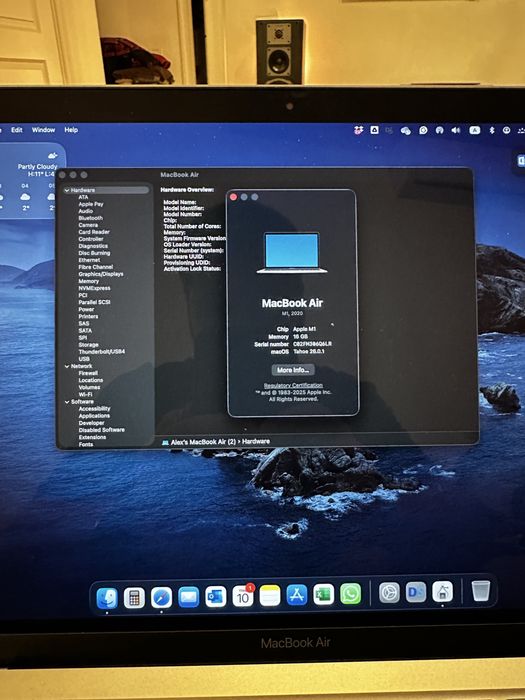Open Calendar showing date 10
The image size is (525, 700).
(x=243, y=596)
